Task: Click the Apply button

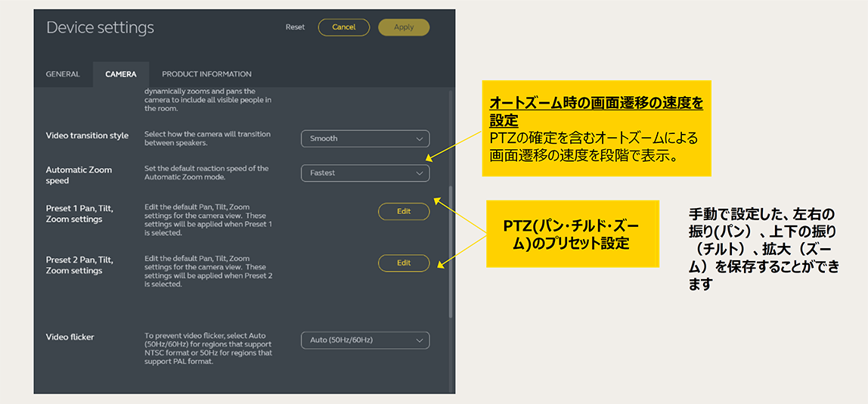Action: coord(404,27)
